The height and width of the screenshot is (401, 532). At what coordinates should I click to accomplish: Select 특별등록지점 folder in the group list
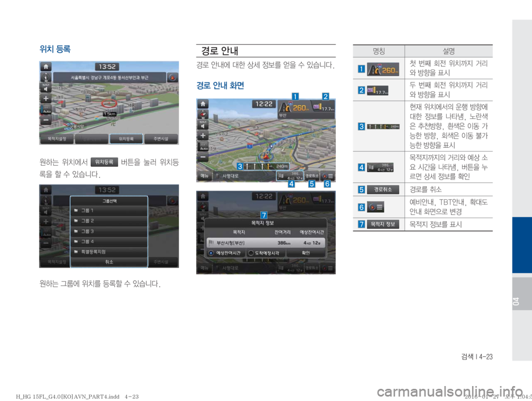109,251
